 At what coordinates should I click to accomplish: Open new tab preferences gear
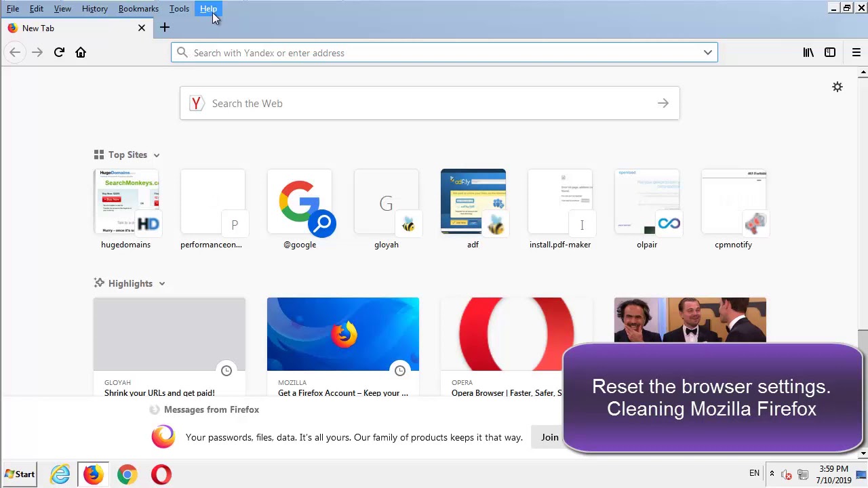click(837, 87)
